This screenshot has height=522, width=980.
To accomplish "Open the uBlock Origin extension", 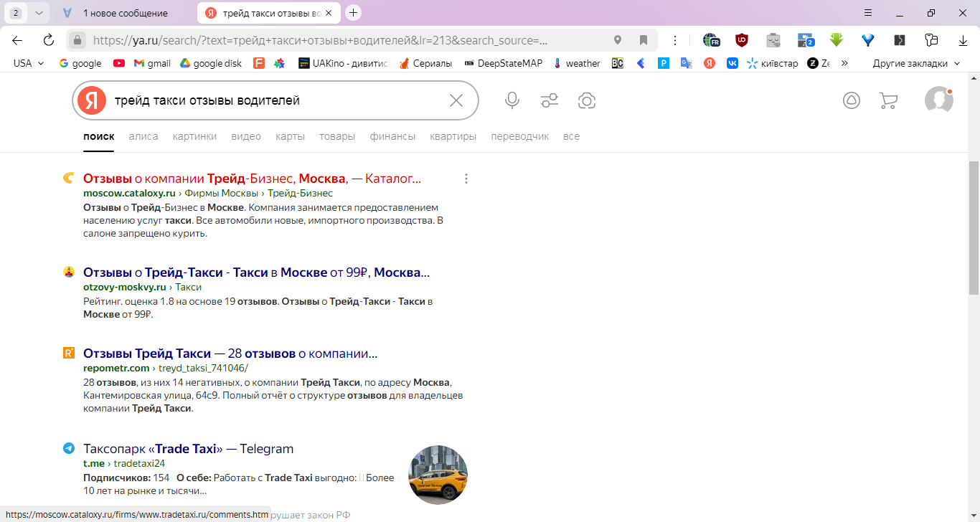I will [742, 40].
